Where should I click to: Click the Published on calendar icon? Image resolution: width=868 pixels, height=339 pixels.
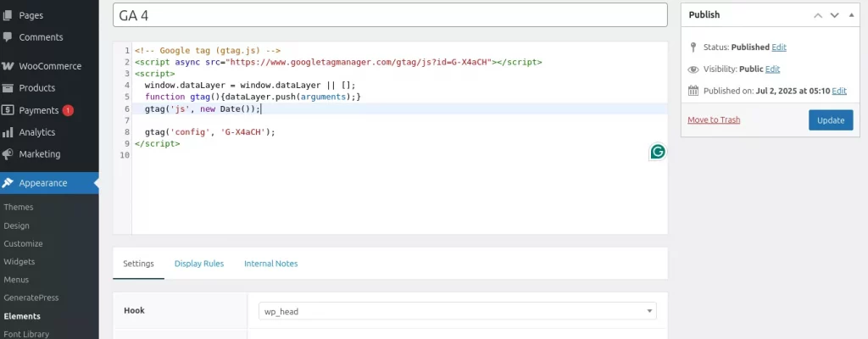(x=693, y=91)
